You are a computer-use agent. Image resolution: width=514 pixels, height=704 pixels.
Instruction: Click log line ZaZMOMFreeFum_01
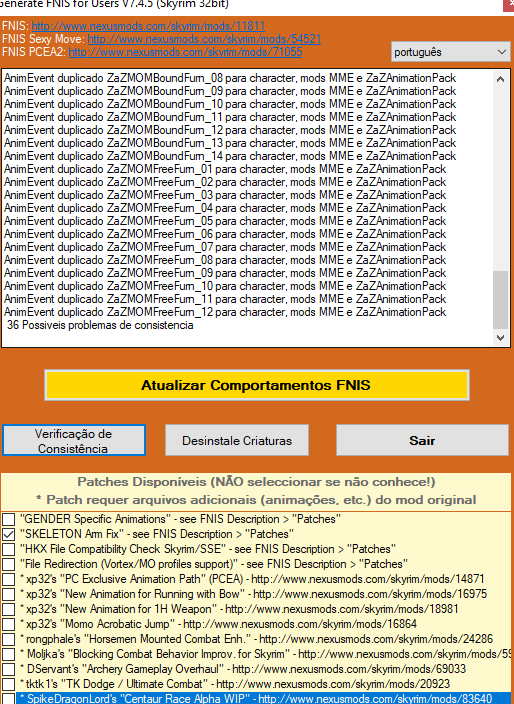click(225, 169)
